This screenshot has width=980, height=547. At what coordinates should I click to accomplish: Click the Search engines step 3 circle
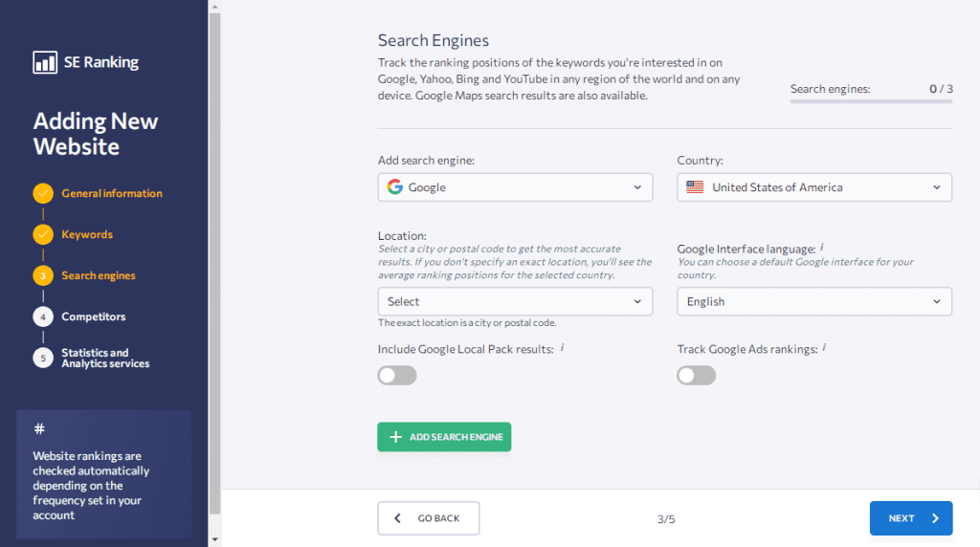click(x=43, y=276)
